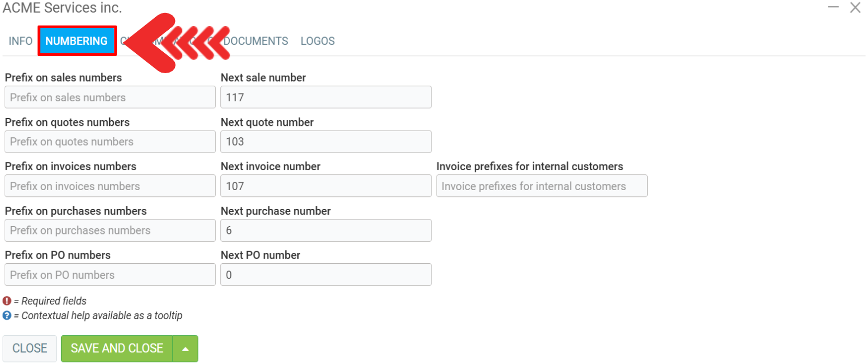Click the Prefix on sales numbers field
Viewport: 868px width, 364px height.
coord(110,97)
